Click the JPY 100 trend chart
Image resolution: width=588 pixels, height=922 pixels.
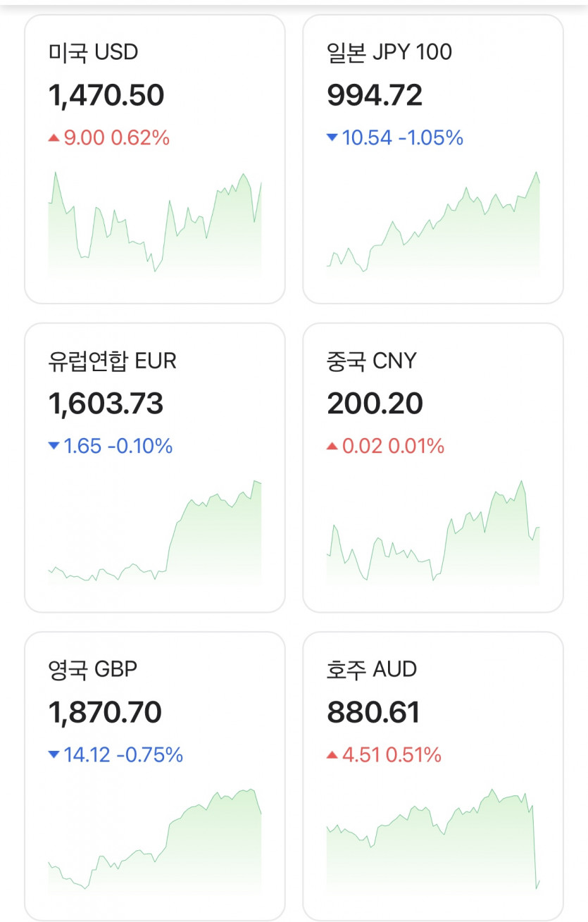[x=433, y=224]
